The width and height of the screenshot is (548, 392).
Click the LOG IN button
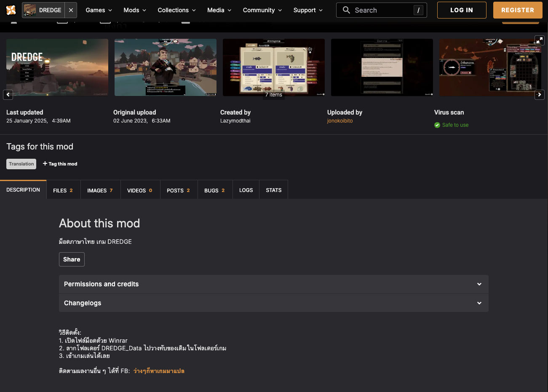[462, 10]
